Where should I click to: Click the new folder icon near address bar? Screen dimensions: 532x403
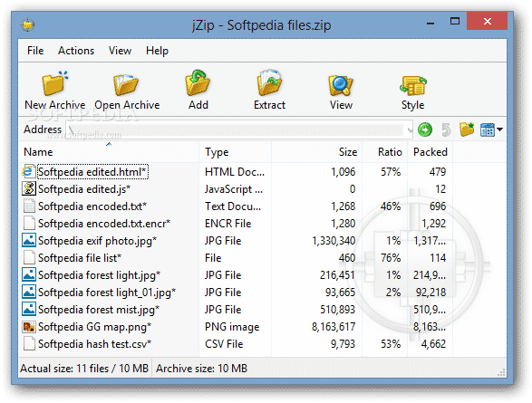pyautogui.click(x=467, y=130)
